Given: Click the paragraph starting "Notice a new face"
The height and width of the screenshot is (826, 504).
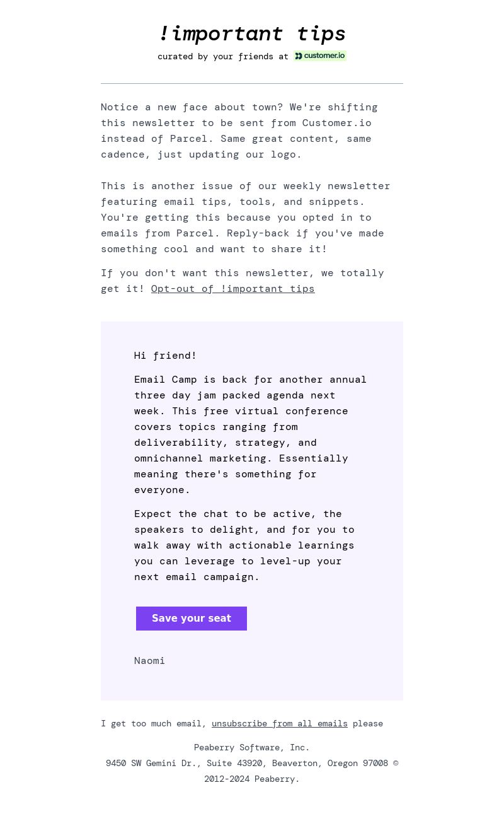Looking at the screenshot, I should [239, 131].
